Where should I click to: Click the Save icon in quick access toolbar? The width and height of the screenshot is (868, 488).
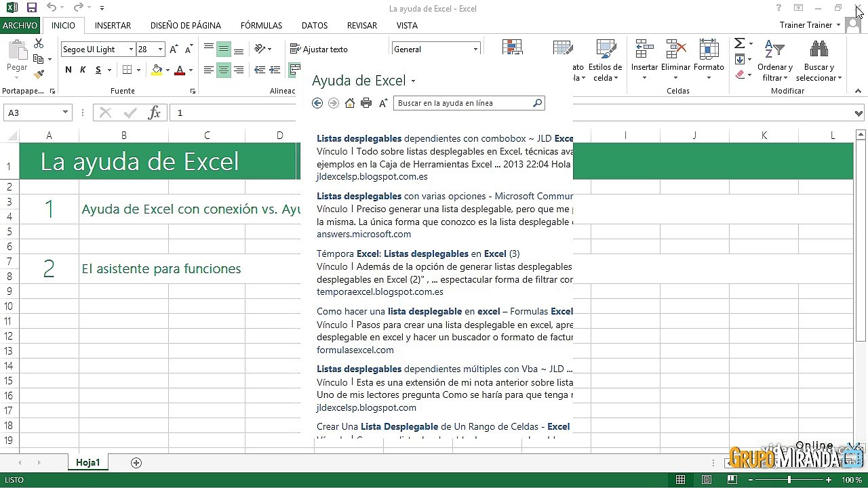[x=31, y=8]
